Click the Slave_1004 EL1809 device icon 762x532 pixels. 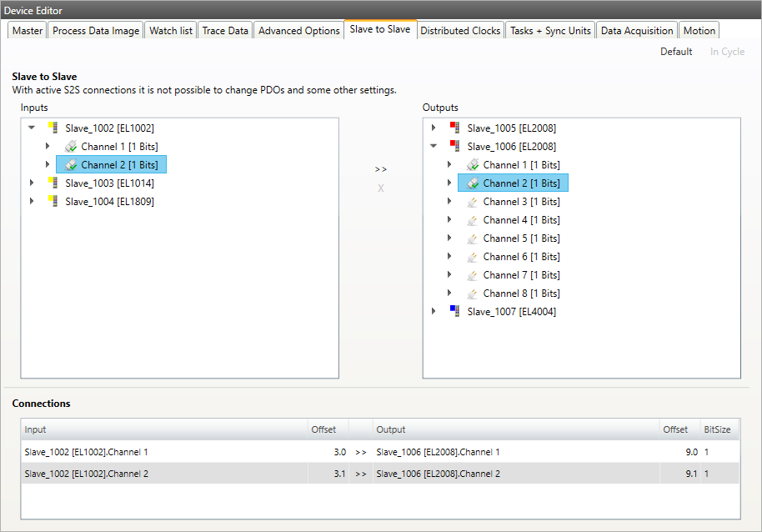[x=54, y=202]
